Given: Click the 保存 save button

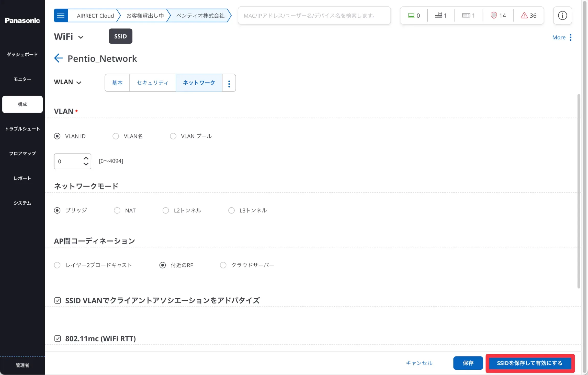Looking at the screenshot, I should pos(468,363).
